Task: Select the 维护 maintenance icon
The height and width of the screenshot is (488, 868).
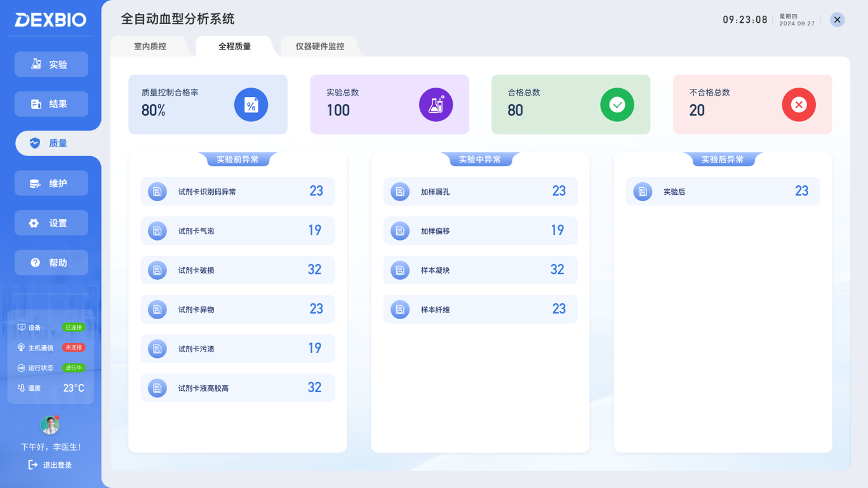Action: pyautogui.click(x=34, y=183)
